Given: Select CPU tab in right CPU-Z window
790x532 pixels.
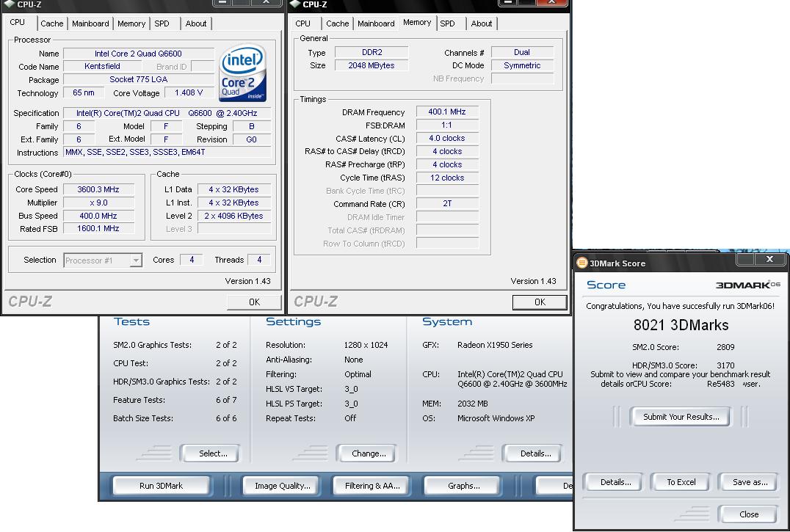Looking at the screenshot, I should pyautogui.click(x=302, y=23).
